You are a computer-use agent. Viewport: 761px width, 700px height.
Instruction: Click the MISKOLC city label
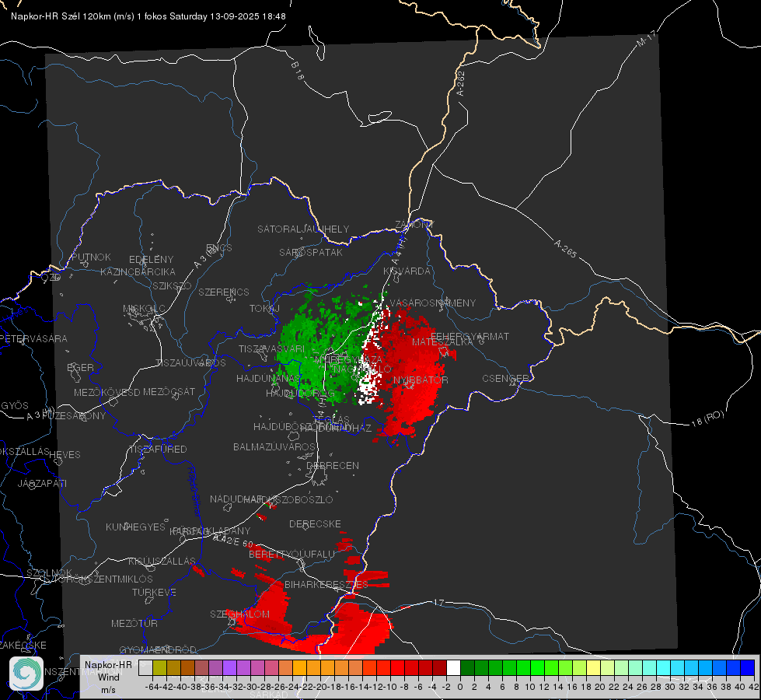point(144,309)
